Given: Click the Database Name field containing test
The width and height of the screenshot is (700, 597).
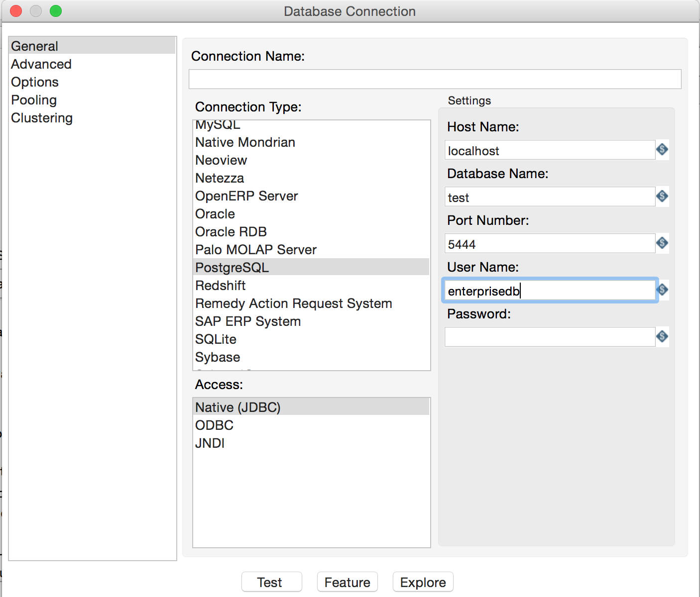Looking at the screenshot, I should [x=550, y=197].
